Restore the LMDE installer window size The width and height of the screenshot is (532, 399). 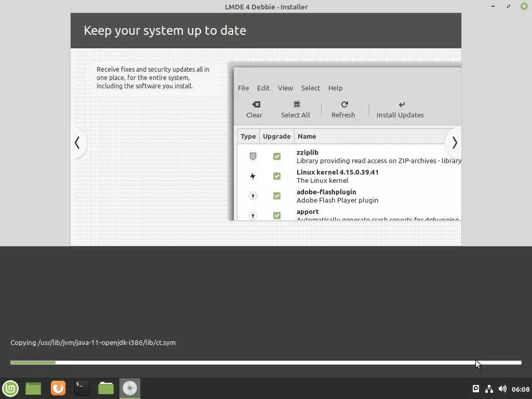click(x=509, y=6)
